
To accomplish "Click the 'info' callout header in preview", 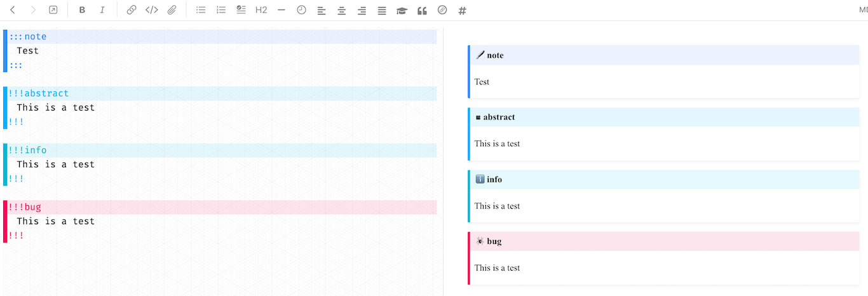I will [664, 180].
